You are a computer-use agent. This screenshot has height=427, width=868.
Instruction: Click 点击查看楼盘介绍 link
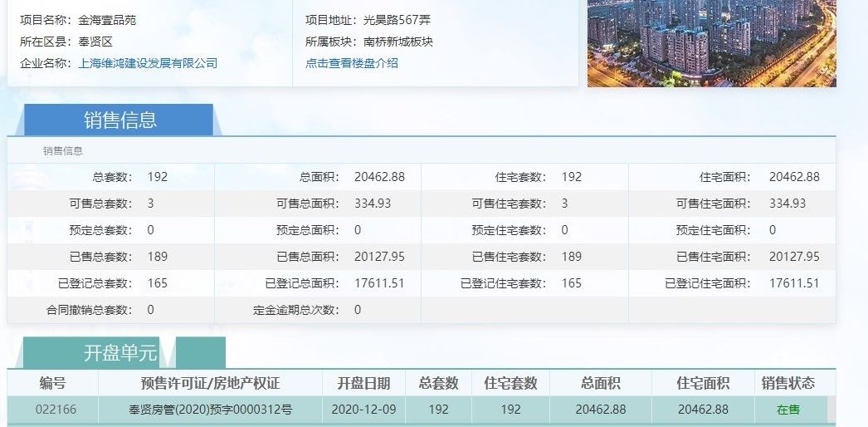352,63
